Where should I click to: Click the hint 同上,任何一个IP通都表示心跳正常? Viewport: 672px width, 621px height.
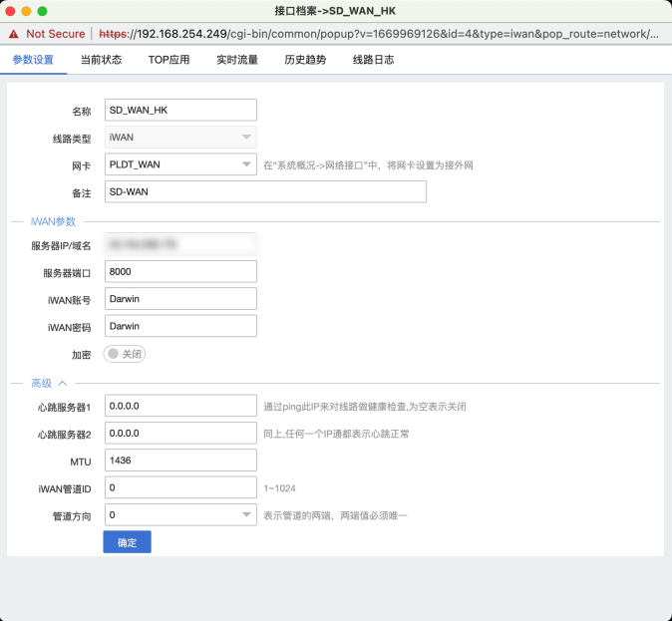coord(336,434)
